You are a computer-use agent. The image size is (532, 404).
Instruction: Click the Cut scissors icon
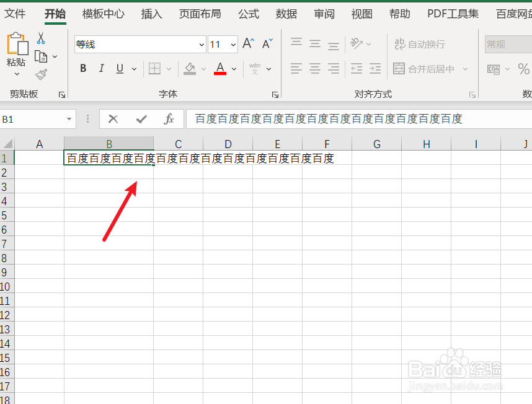pyautogui.click(x=41, y=38)
